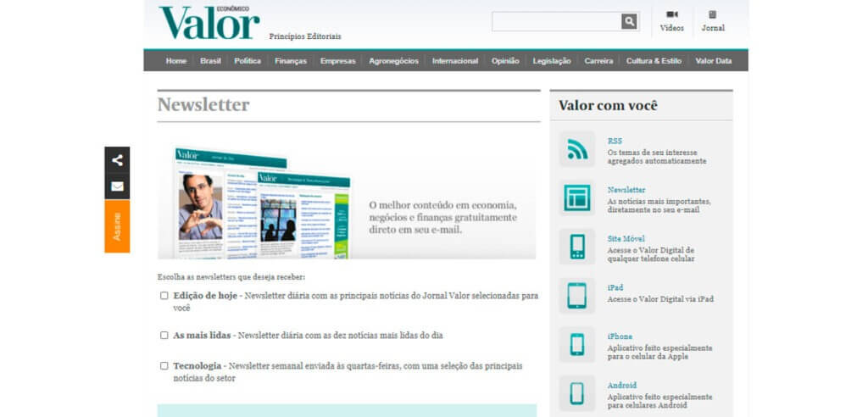
Task: Open Jornal via newspaper icon
Action: tap(712, 14)
